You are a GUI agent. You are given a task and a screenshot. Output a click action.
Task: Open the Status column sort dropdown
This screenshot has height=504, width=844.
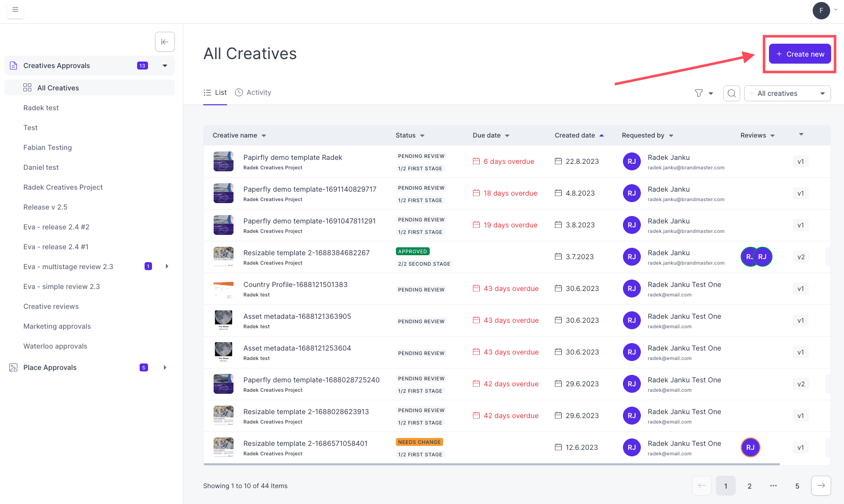pos(422,135)
